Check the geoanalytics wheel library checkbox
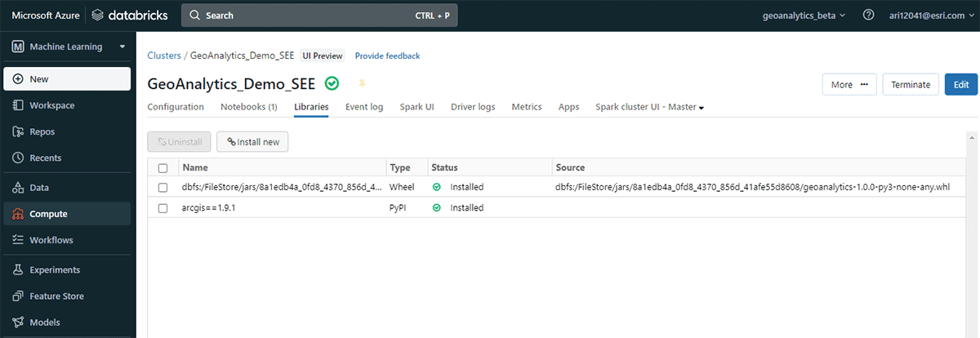Viewport: 980px width, 338px height. (x=163, y=187)
